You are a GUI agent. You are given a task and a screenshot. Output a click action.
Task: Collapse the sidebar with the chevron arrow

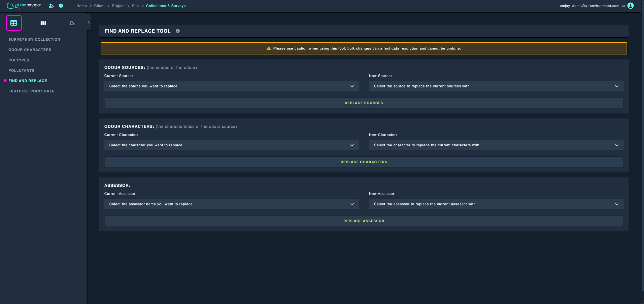(x=89, y=22)
